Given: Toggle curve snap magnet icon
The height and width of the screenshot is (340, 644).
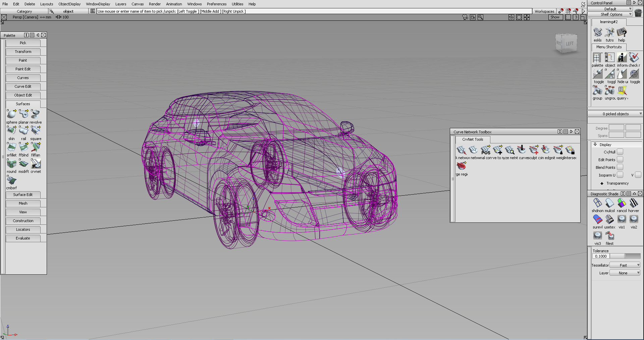Looking at the screenshot, I should tap(576, 11).
